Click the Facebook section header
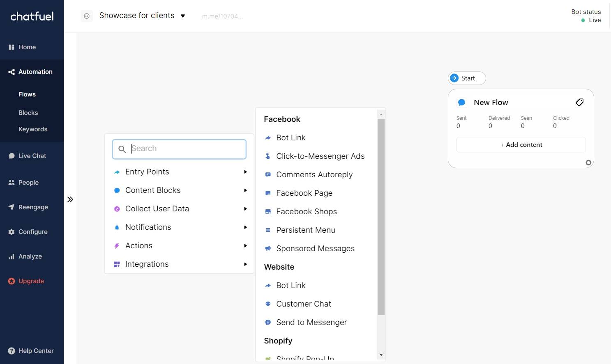Image resolution: width=611 pixels, height=364 pixels. [x=282, y=119]
